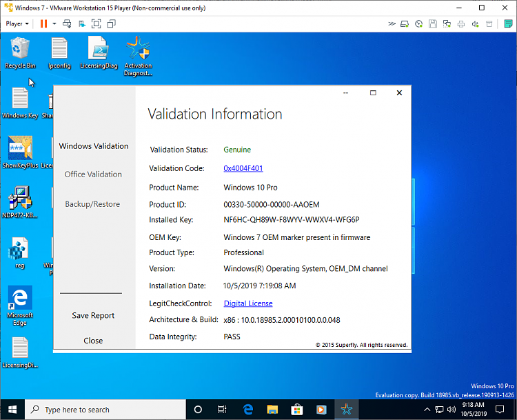
Task: Maximize the Validation Information window
Action: click(x=373, y=92)
